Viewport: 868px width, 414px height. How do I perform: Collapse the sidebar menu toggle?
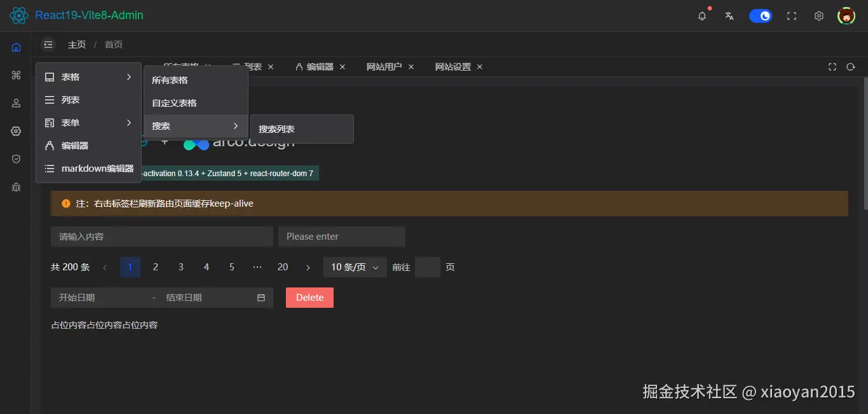pos(48,45)
